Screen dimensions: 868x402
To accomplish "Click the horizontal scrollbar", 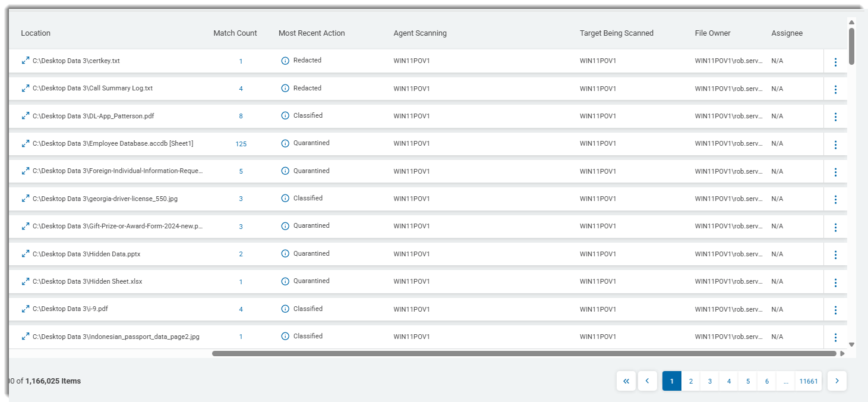I will pos(523,353).
